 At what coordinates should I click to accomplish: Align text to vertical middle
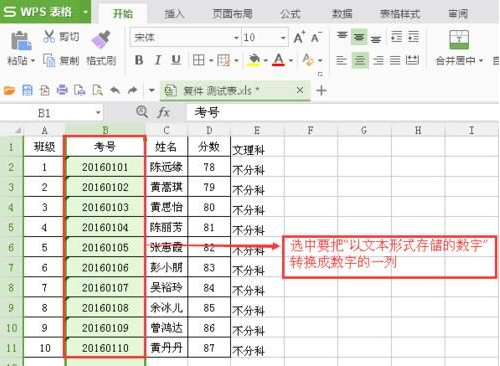pyautogui.click(x=359, y=37)
